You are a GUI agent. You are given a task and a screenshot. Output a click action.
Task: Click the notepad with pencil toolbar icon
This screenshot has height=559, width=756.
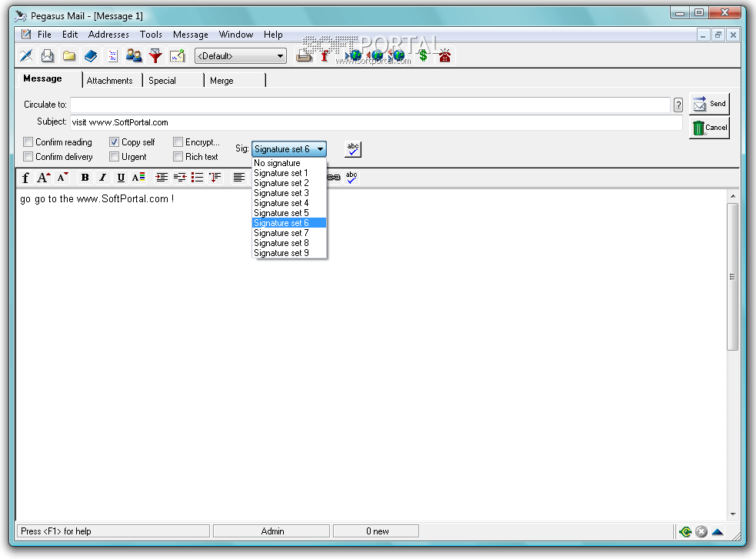(177, 56)
